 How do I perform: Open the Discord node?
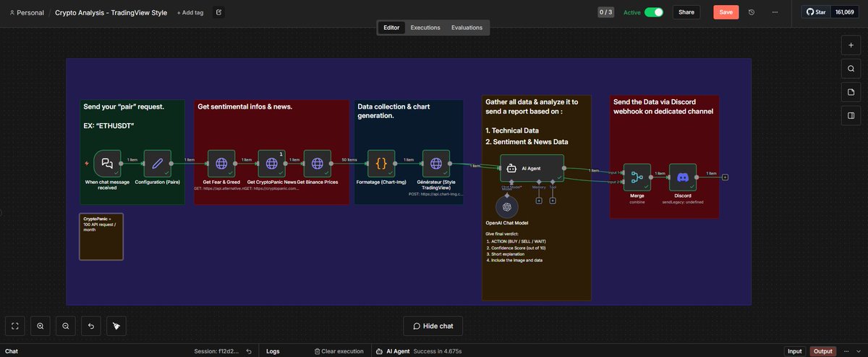683,177
